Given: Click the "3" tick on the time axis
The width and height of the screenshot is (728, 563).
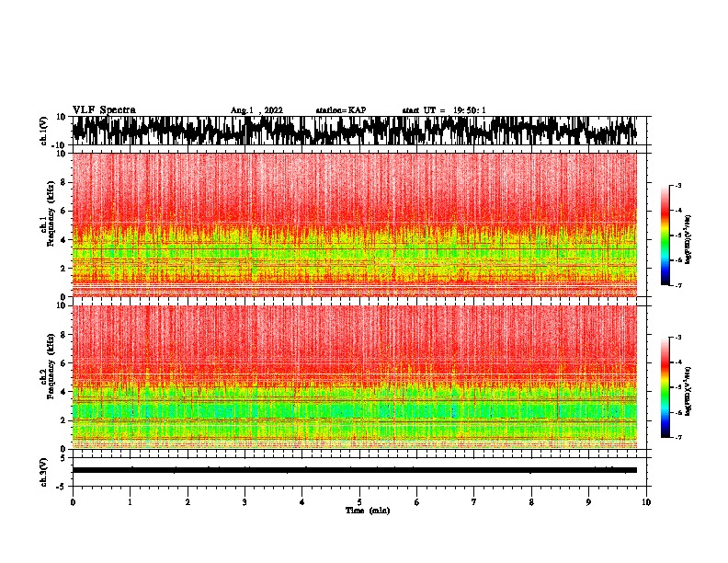Looking at the screenshot, I should tap(245, 502).
